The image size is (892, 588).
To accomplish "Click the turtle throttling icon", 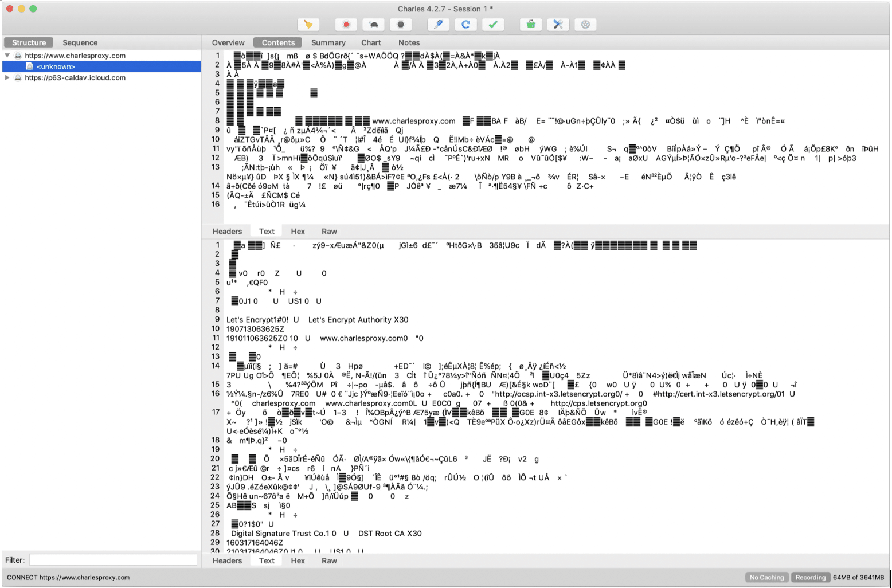I will point(373,25).
